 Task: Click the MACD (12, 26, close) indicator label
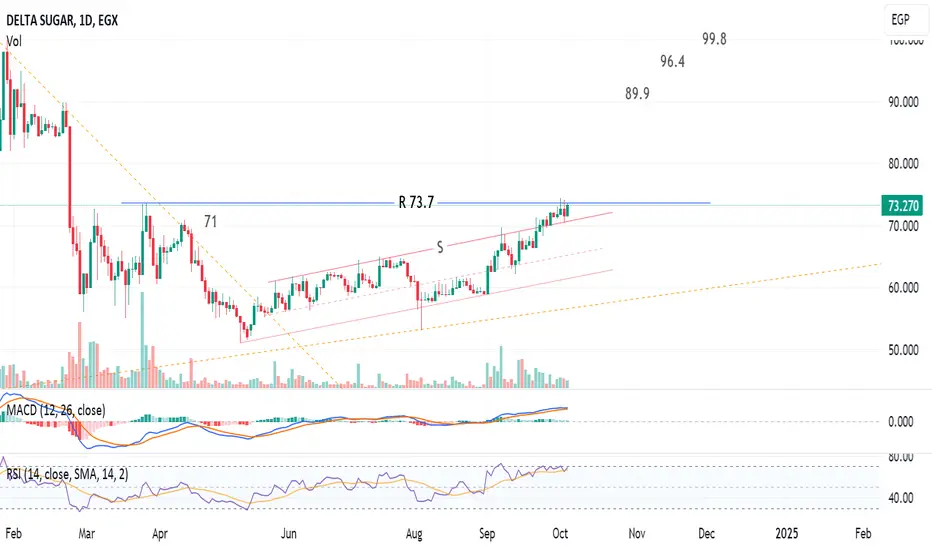tap(56, 410)
